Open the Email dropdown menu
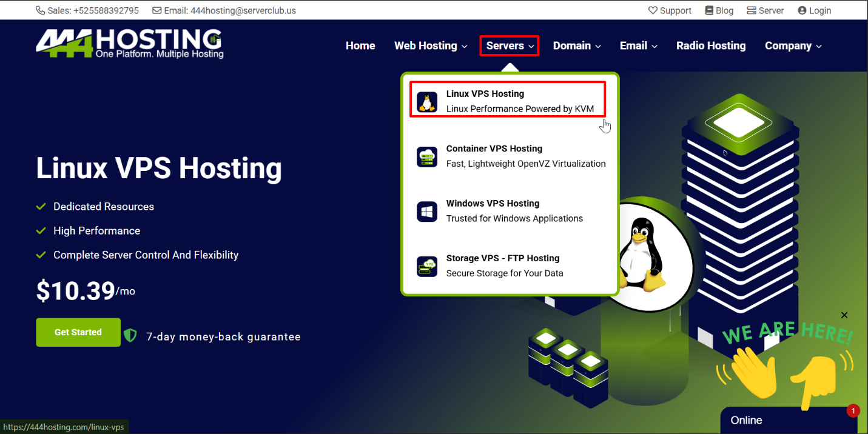868x434 pixels. click(x=638, y=46)
